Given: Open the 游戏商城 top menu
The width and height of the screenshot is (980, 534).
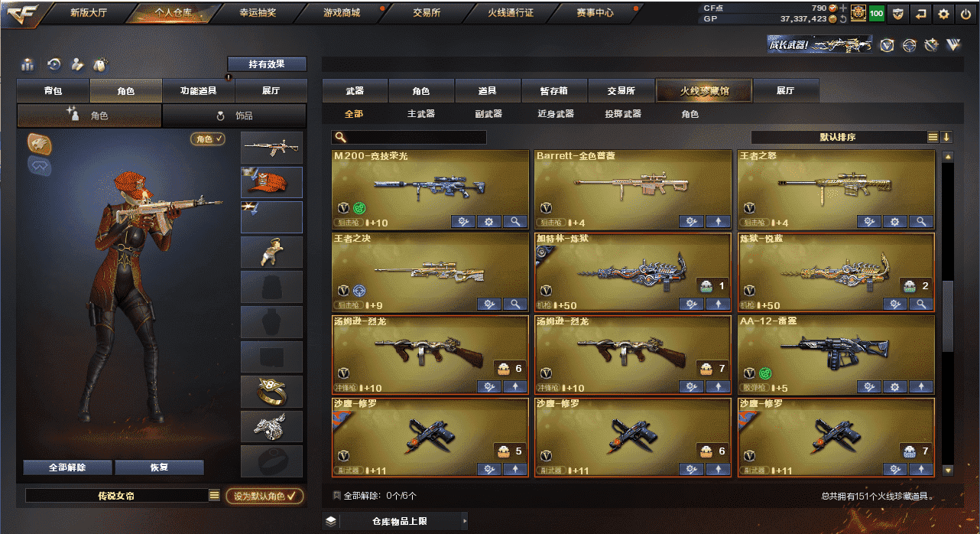Looking at the screenshot, I should [x=342, y=13].
